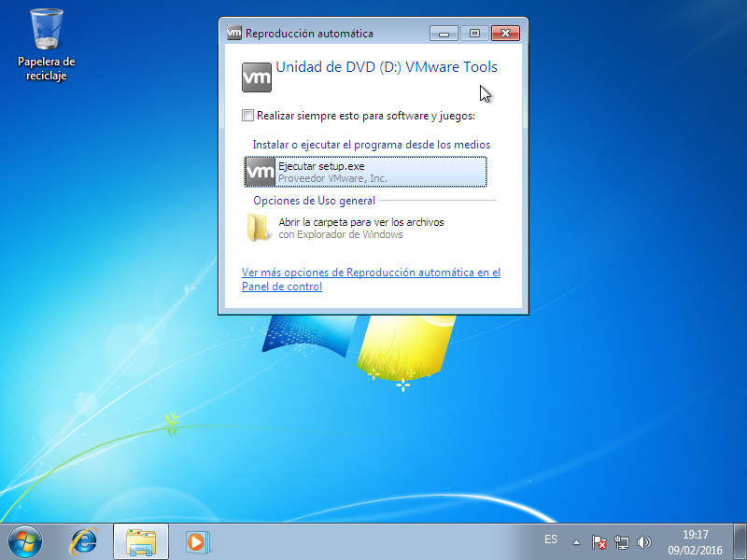Launch Internet Explorer from taskbar
This screenshot has height=560, width=747.
pos(84,542)
